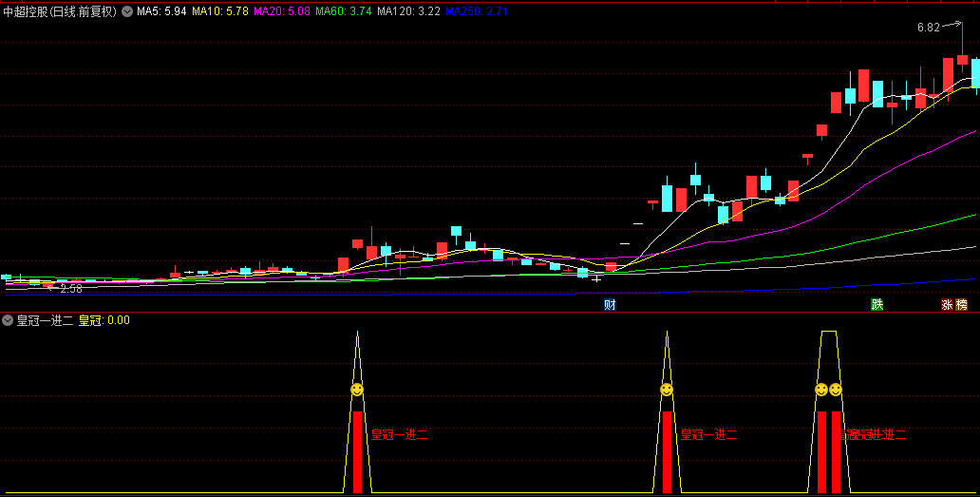The image size is (980, 497).
Task: Select the blue MA250 moving average label
Action: (x=477, y=12)
